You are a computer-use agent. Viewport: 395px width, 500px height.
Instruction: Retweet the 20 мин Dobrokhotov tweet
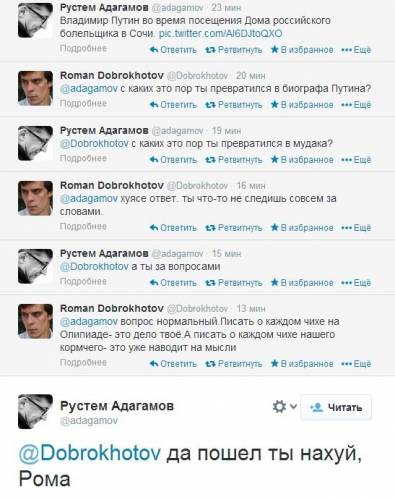pyautogui.click(x=234, y=105)
